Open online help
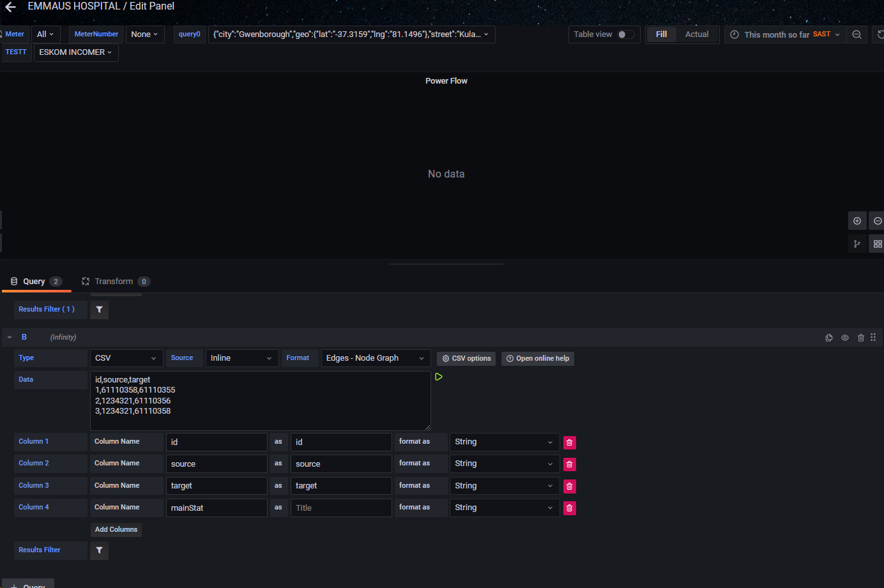The image size is (884, 588). point(538,359)
